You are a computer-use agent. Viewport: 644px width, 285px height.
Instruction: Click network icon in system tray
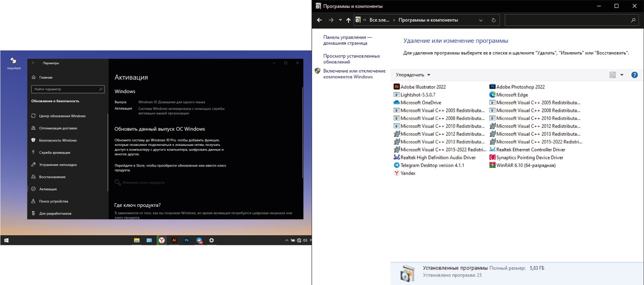click(x=299, y=240)
